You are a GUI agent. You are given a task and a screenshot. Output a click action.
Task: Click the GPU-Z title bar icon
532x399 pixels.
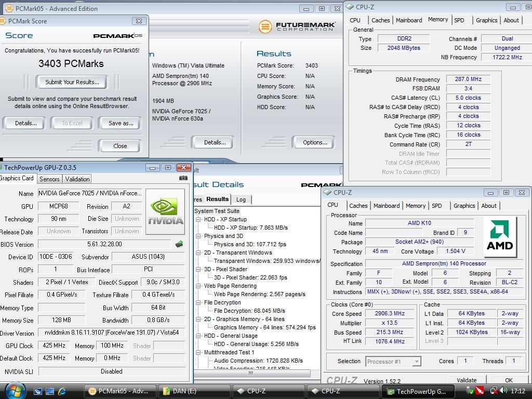pos(1,168)
